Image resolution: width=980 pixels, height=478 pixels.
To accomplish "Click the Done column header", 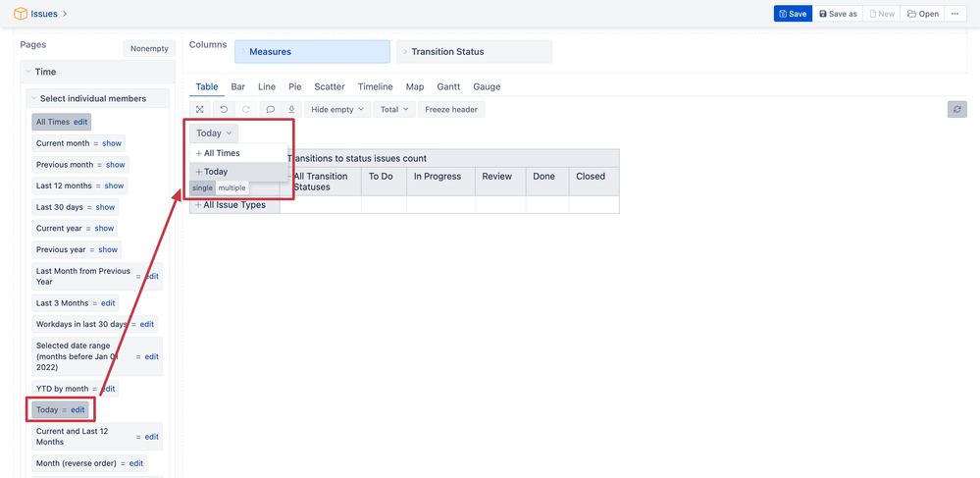I will pyautogui.click(x=547, y=182).
